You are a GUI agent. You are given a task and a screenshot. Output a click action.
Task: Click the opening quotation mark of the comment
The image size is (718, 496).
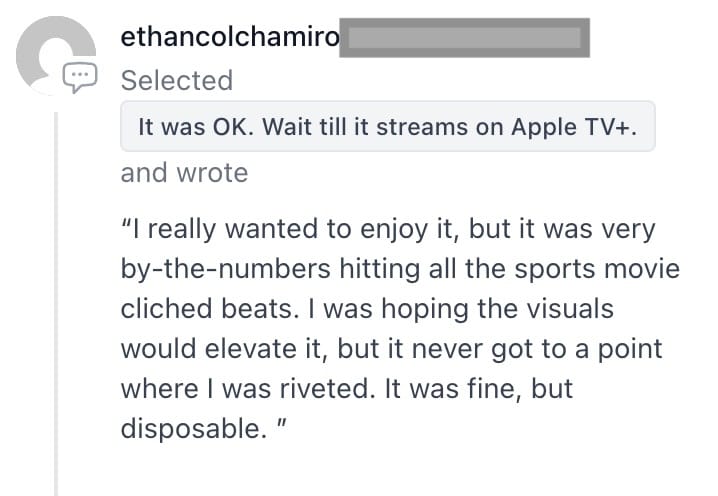click(x=125, y=230)
